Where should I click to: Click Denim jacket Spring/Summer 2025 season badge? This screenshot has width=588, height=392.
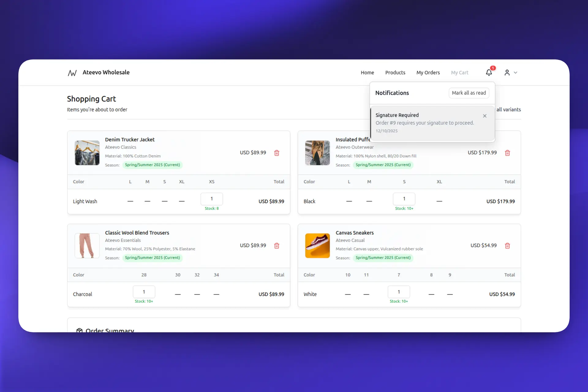click(x=153, y=165)
